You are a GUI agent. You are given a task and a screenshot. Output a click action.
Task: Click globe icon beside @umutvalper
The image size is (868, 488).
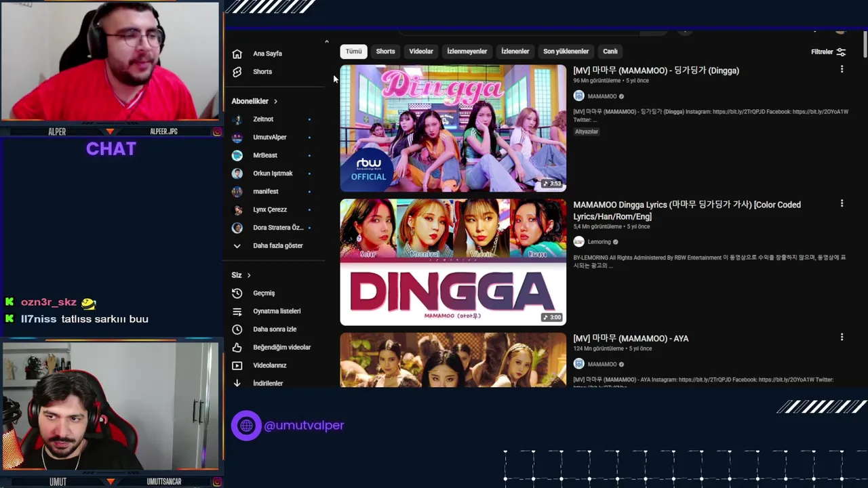click(246, 426)
